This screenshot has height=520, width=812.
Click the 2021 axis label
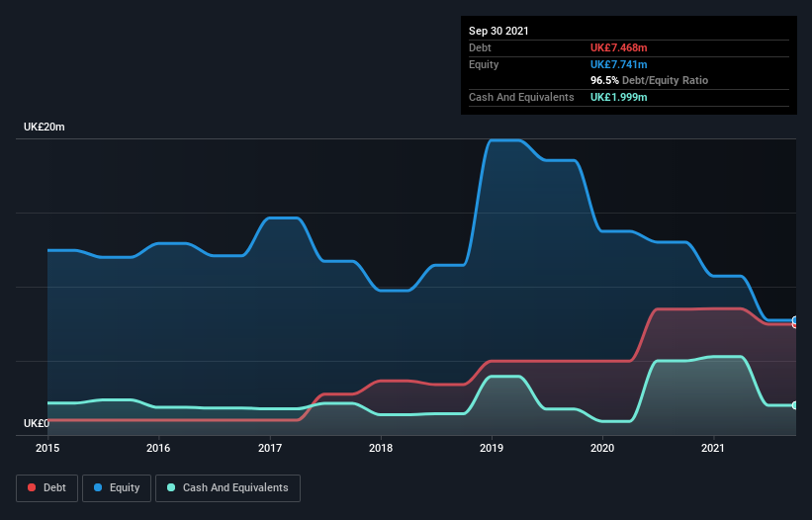click(713, 448)
